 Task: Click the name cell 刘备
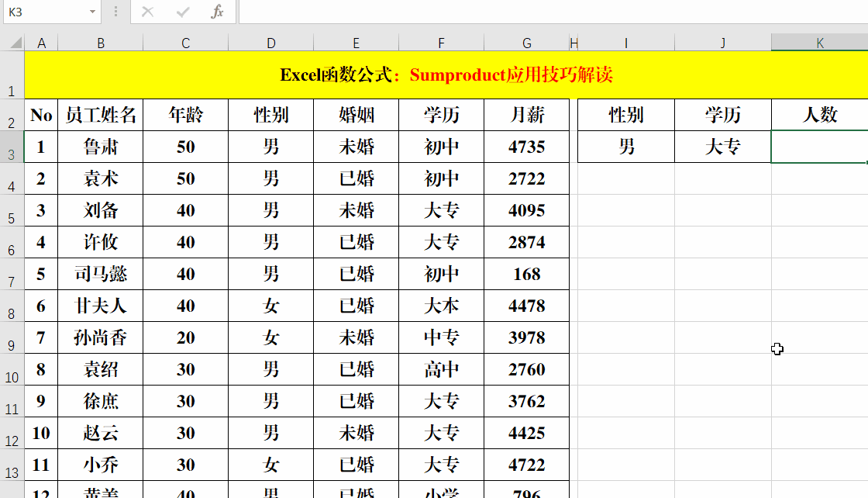click(101, 210)
